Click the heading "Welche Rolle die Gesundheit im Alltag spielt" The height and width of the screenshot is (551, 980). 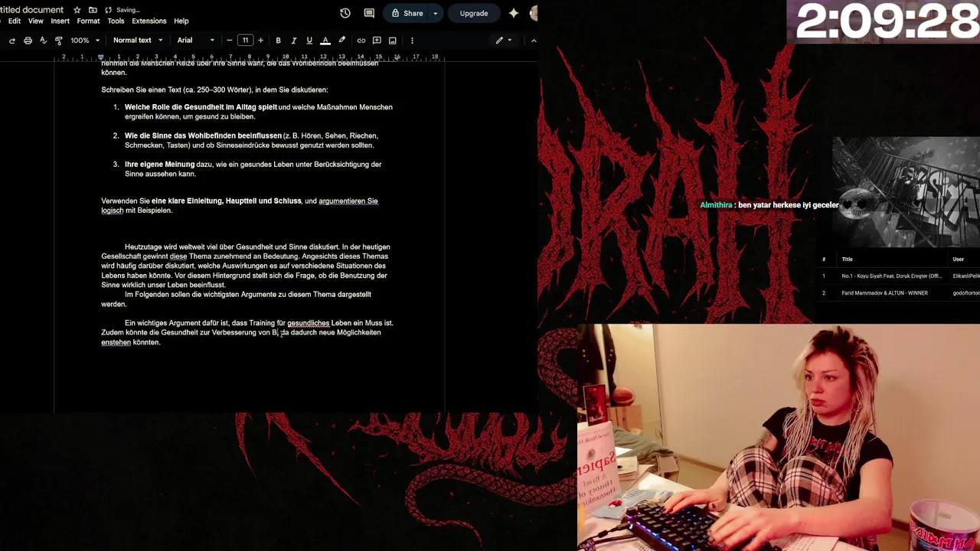pos(201,107)
